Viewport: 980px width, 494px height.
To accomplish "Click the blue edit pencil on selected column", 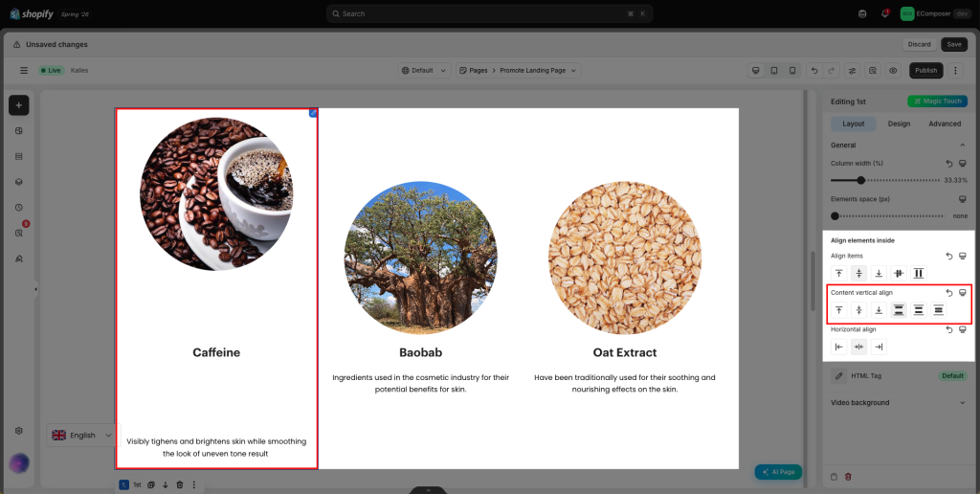I will click(313, 113).
